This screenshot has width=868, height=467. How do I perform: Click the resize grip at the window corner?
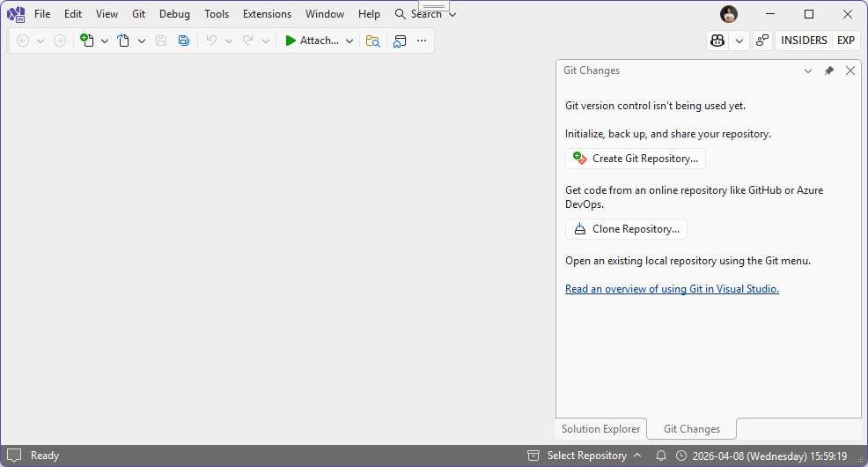(860, 459)
